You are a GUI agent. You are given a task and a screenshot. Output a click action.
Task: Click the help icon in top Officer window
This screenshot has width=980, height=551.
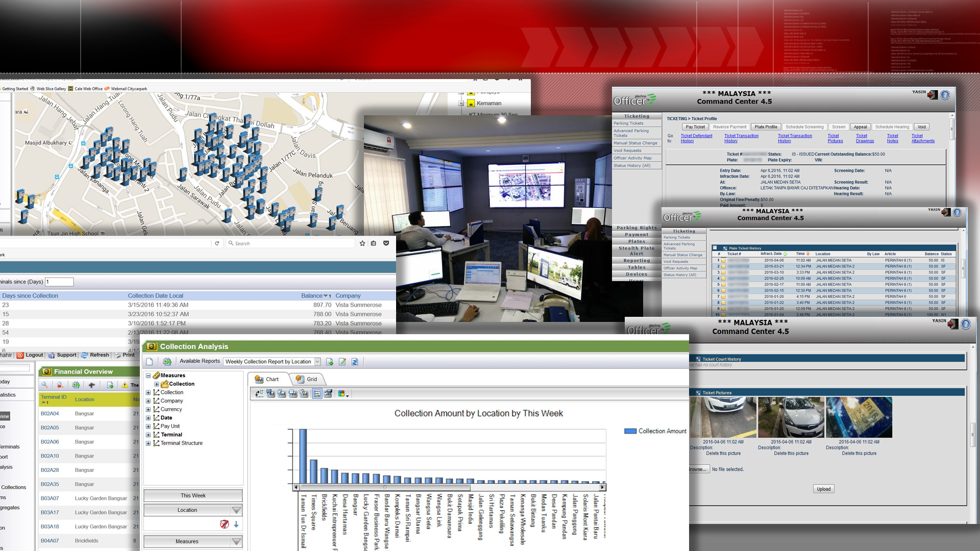(x=945, y=95)
